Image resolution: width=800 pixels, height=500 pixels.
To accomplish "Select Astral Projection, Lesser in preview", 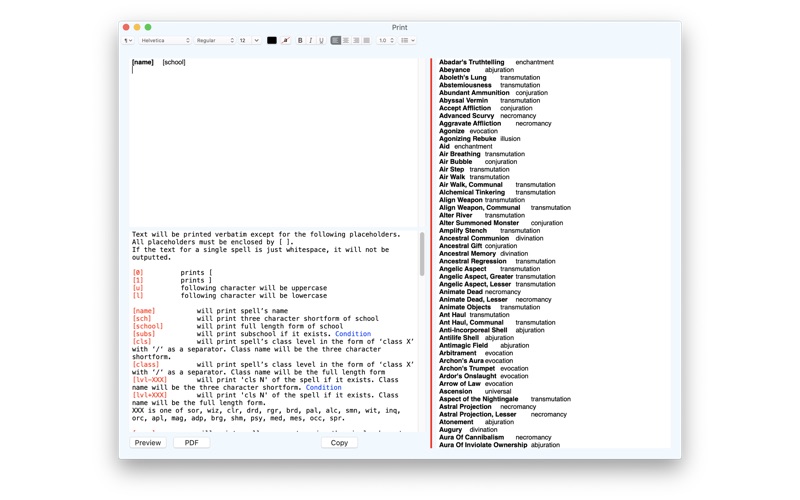I will 478,414.
